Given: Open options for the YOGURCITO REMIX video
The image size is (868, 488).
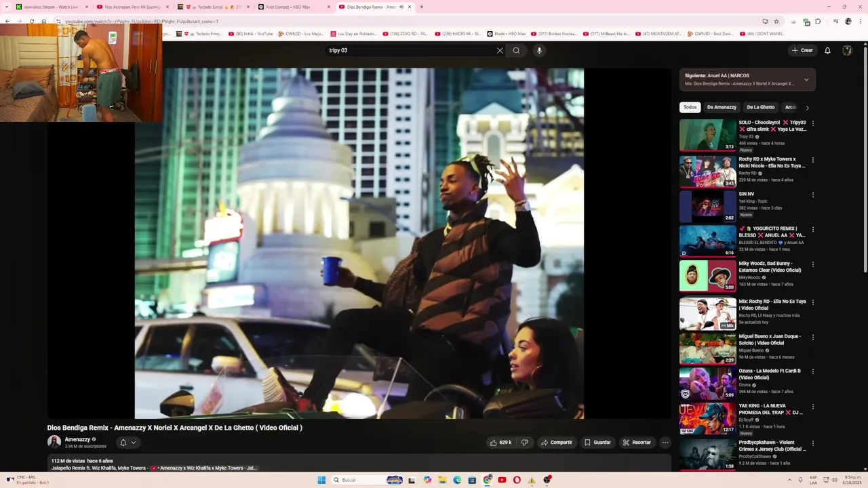Looking at the screenshot, I should pos(812,230).
